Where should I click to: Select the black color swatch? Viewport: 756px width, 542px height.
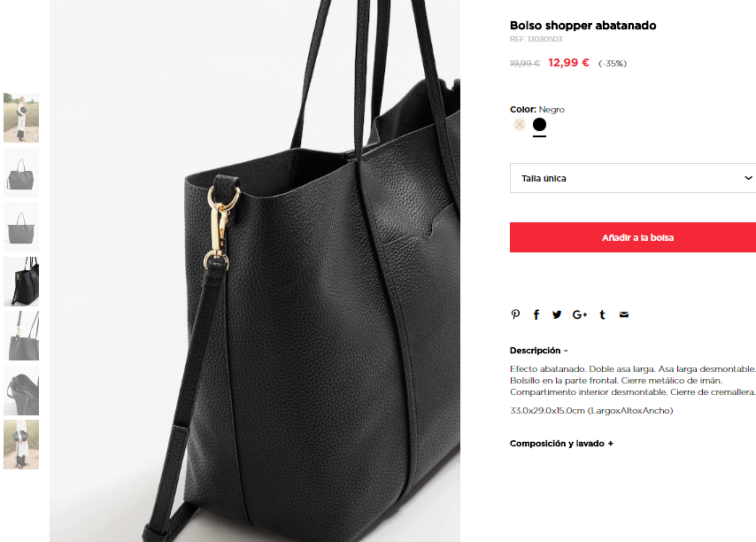(539, 124)
